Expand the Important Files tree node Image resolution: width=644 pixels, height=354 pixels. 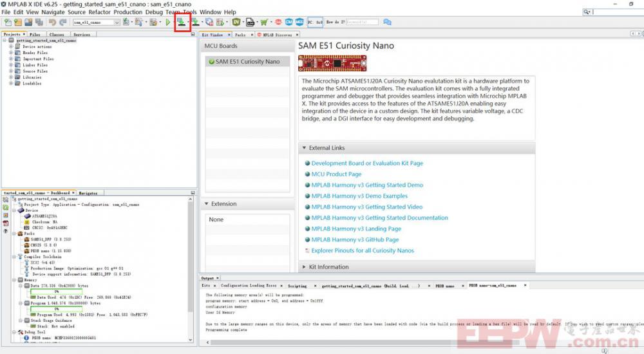coord(11,59)
